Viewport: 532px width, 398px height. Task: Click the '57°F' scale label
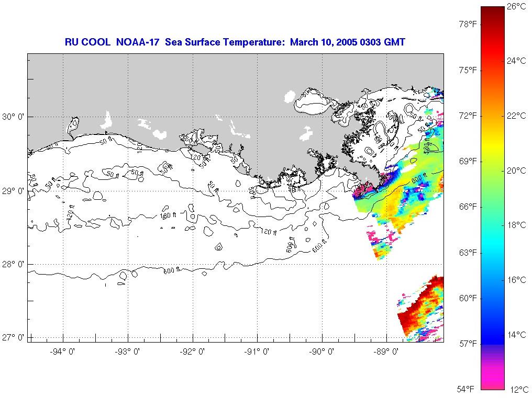tap(468, 344)
